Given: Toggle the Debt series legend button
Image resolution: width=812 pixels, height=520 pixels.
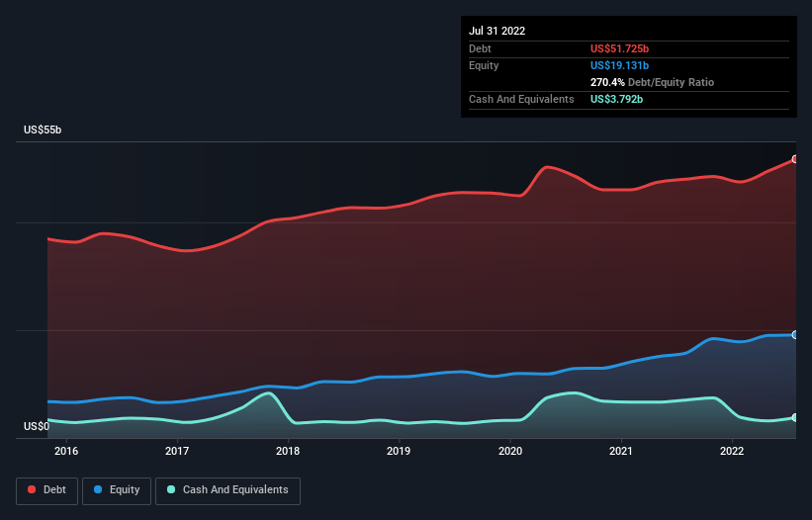Looking at the screenshot, I should point(46,490).
